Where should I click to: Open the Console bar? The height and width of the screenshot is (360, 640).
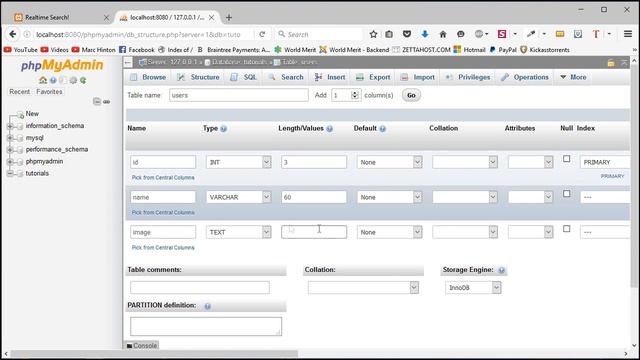142,346
